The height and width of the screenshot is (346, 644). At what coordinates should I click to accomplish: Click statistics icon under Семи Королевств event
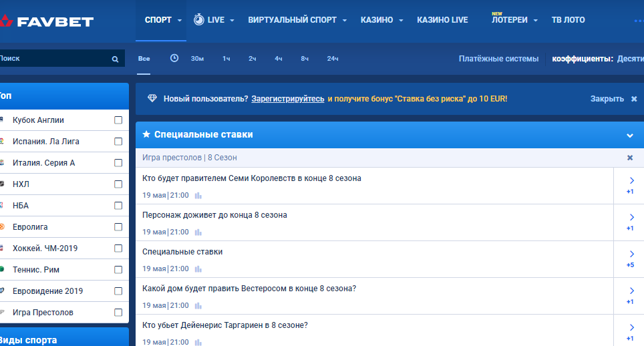(x=198, y=196)
